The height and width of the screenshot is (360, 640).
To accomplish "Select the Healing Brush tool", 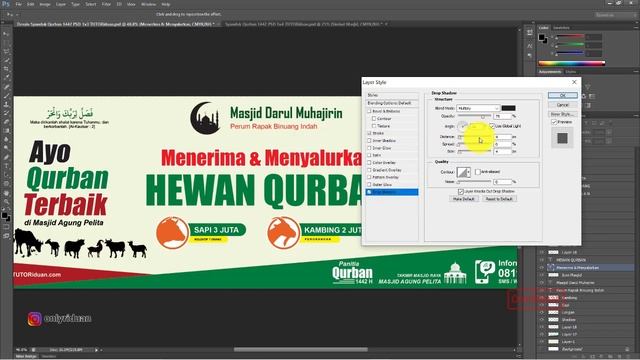I will [x=6, y=87].
